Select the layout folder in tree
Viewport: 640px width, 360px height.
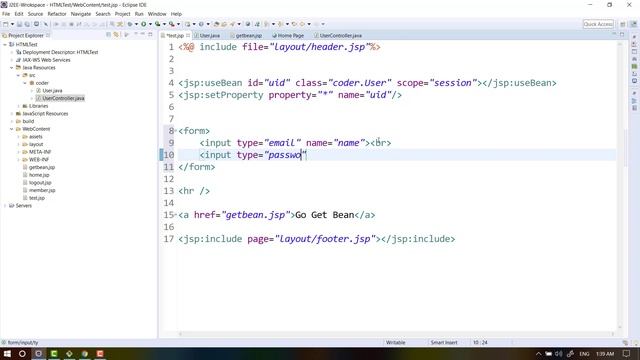(x=36, y=144)
